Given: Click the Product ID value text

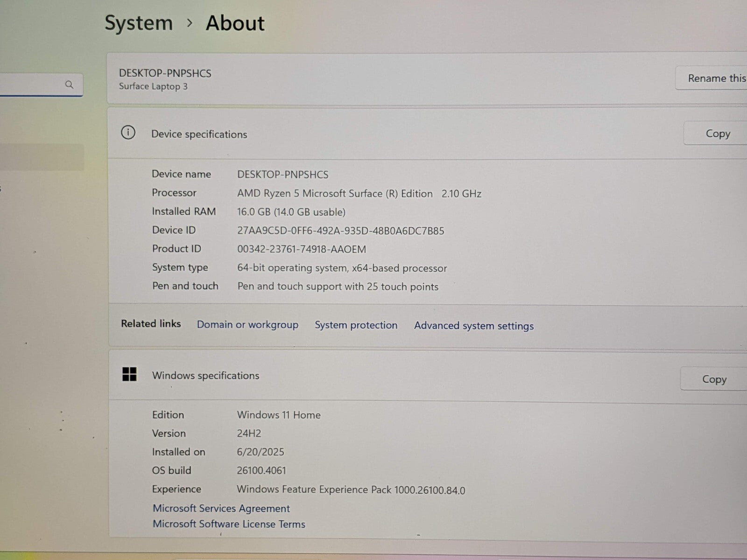Looking at the screenshot, I should pyautogui.click(x=301, y=249).
